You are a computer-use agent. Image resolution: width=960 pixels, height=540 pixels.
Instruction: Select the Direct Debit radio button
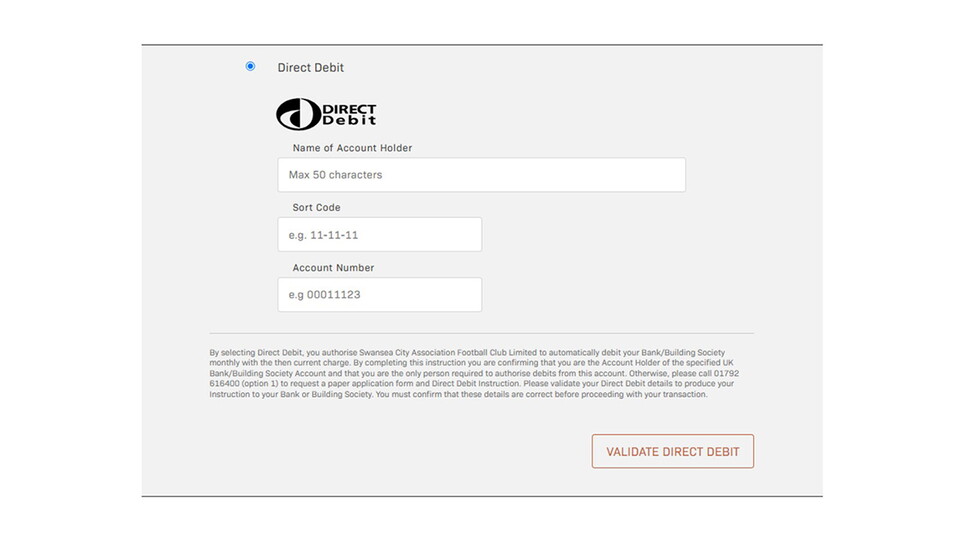click(250, 67)
